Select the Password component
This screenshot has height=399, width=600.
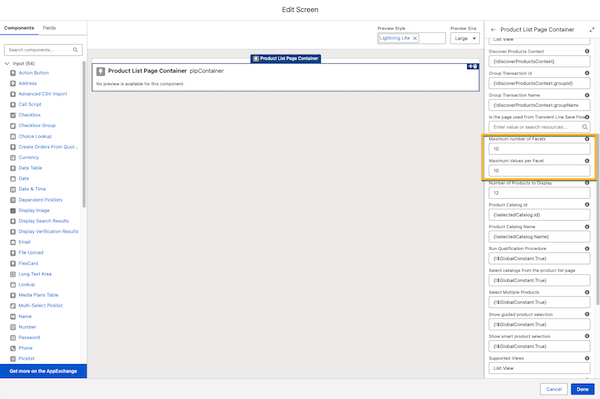[29, 337]
